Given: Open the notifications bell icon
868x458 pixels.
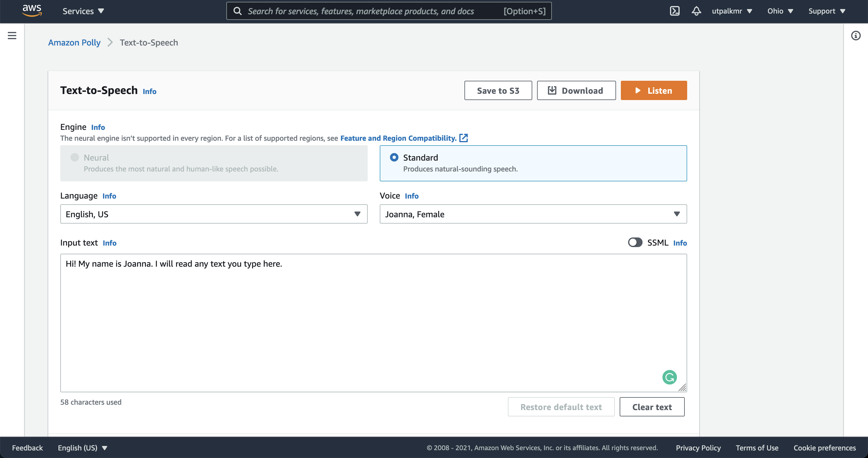Looking at the screenshot, I should [x=696, y=11].
